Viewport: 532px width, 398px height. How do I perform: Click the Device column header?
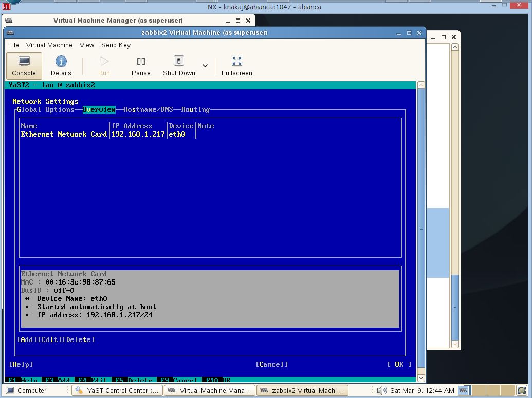181,126
